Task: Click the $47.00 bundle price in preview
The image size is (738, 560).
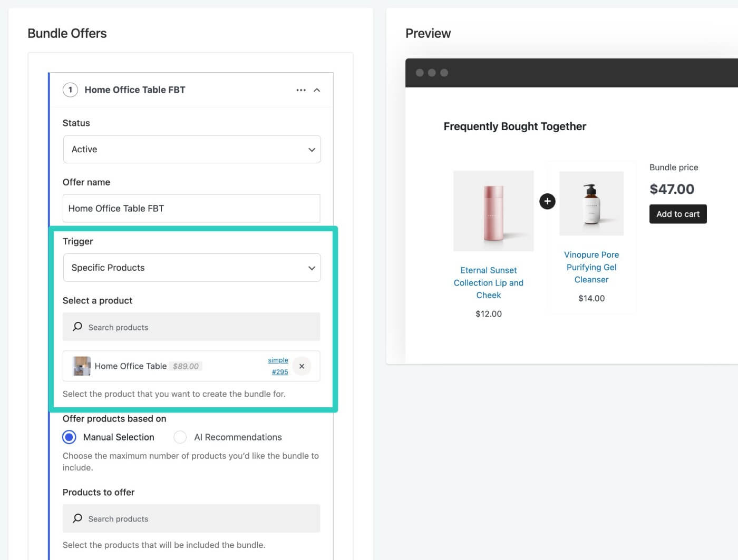Action: click(672, 189)
